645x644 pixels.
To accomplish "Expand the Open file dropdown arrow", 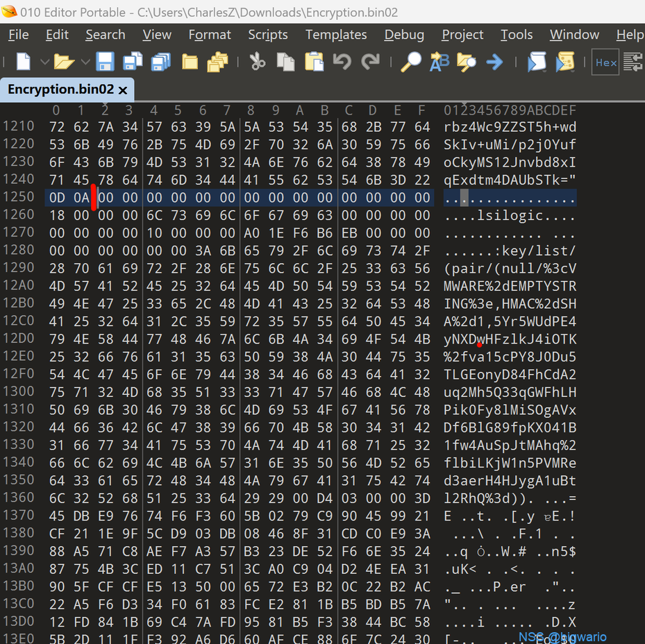I will [x=84, y=62].
